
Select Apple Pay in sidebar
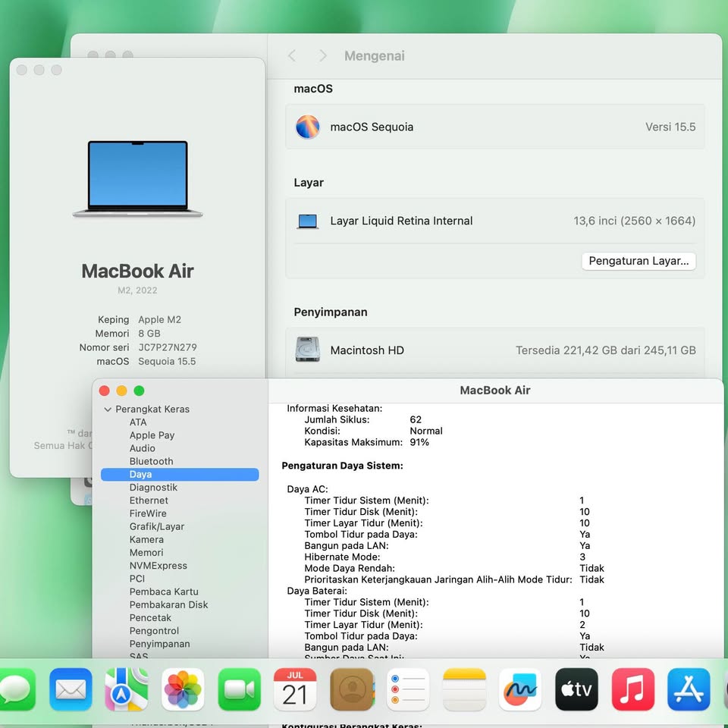click(152, 435)
